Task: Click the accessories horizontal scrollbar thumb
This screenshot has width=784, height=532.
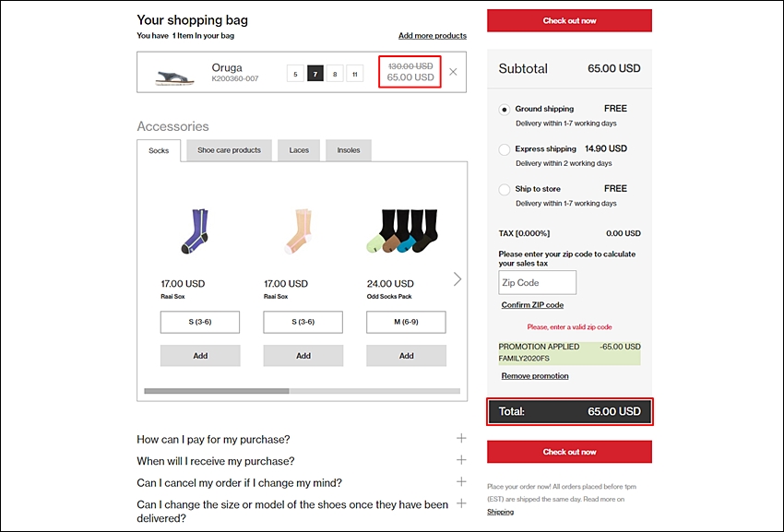Action: (217, 391)
